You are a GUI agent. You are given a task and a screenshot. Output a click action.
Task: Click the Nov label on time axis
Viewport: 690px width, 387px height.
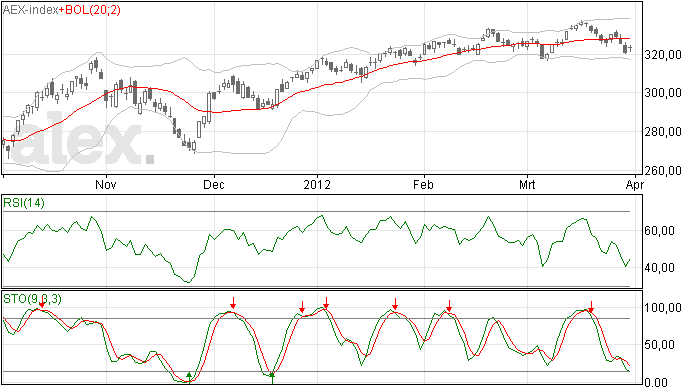(106, 184)
